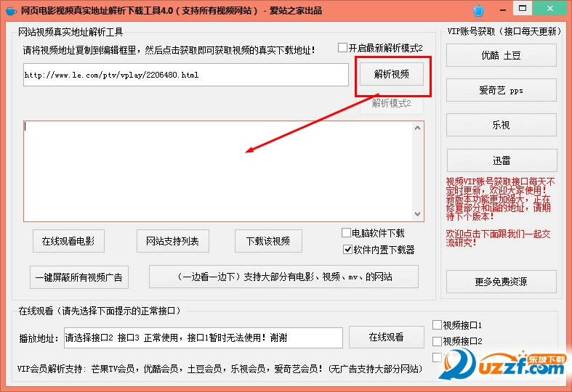Click the teapot app icon in title bar
This screenshot has height=392, width=572.
pyautogui.click(x=11, y=11)
